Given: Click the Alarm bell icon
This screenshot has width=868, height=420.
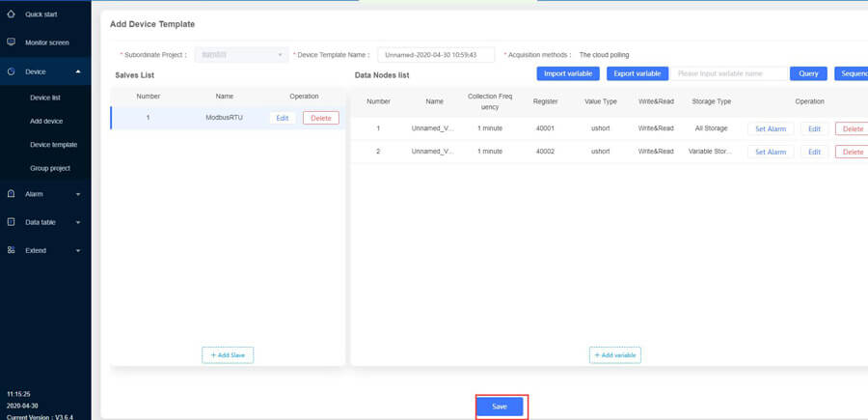Looking at the screenshot, I should [11, 194].
